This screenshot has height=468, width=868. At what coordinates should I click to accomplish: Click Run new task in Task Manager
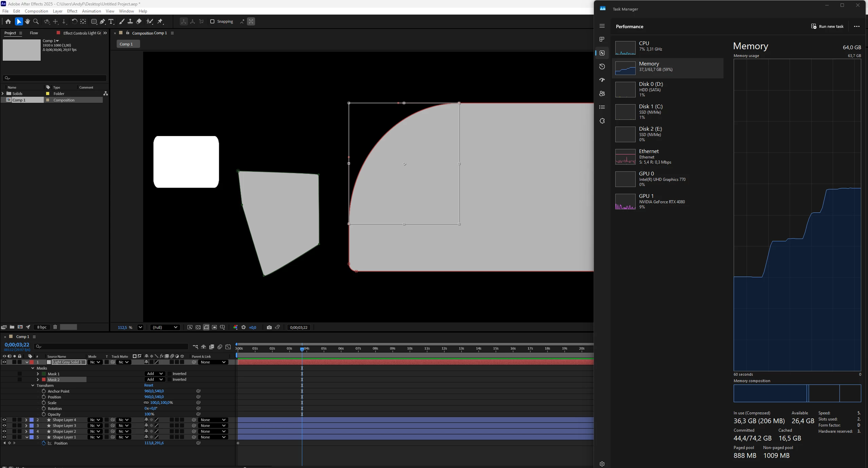(x=827, y=26)
